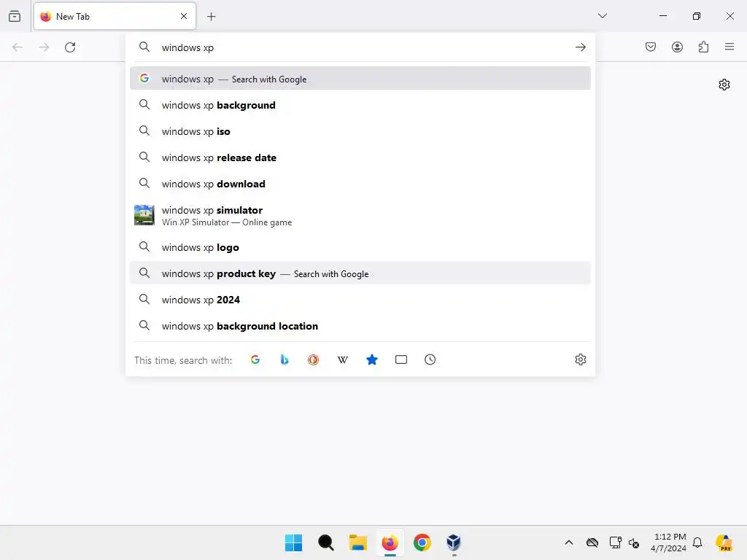Search in History clock icon
Image resolution: width=747 pixels, height=560 pixels.
[430, 359]
